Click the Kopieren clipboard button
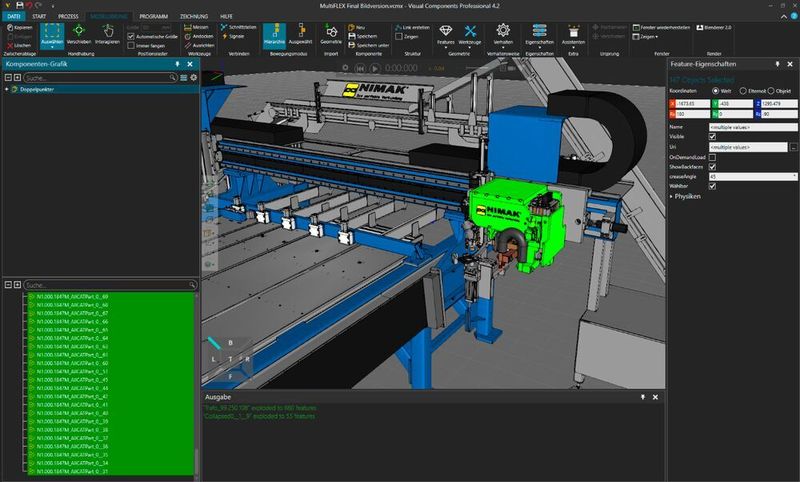This screenshot has height=482, width=800. (x=19, y=28)
